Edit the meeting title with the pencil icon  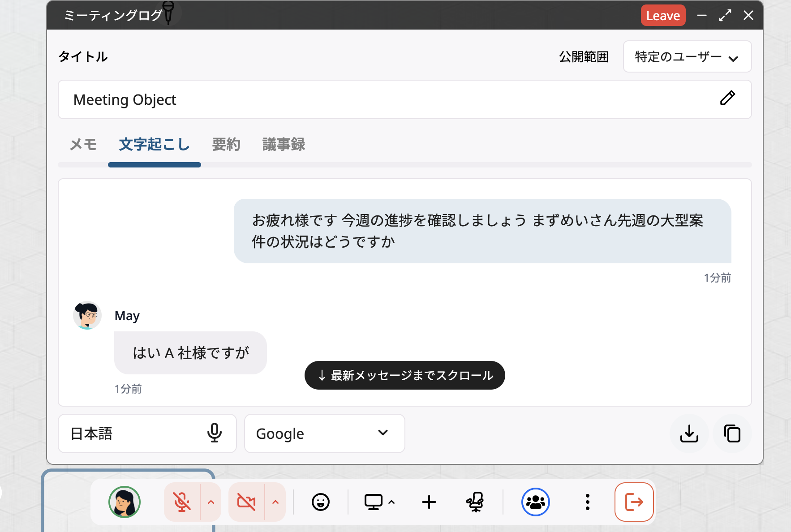pyautogui.click(x=727, y=98)
